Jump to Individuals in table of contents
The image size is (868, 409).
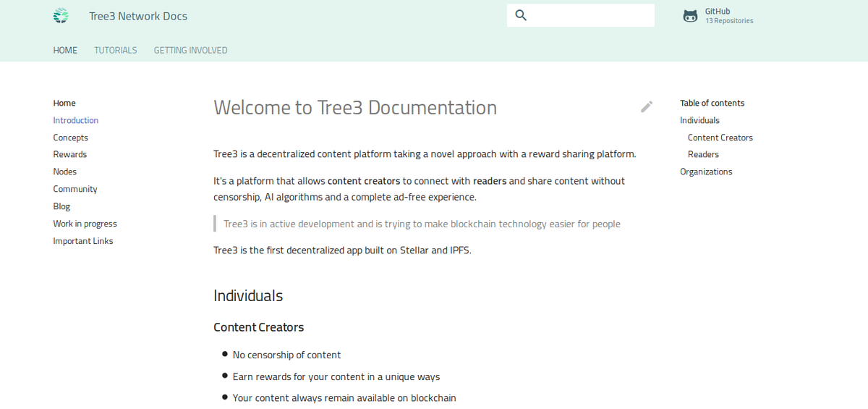700,120
